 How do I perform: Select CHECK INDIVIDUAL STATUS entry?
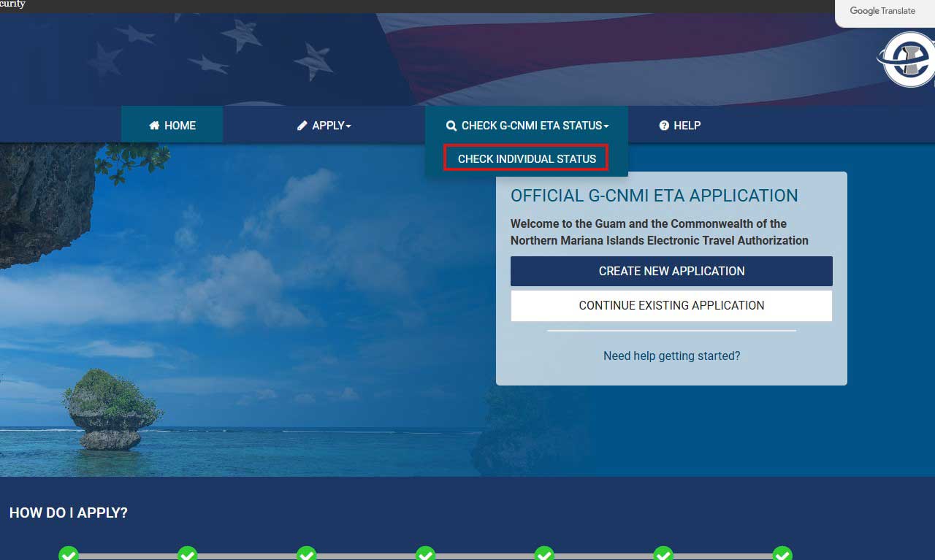click(526, 158)
